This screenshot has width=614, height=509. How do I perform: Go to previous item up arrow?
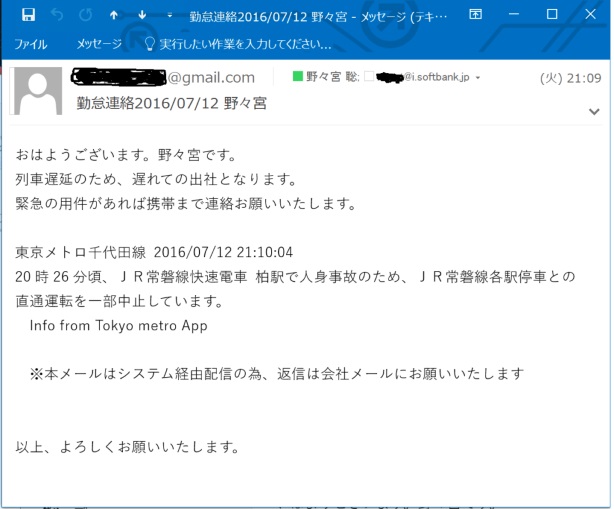tap(114, 15)
